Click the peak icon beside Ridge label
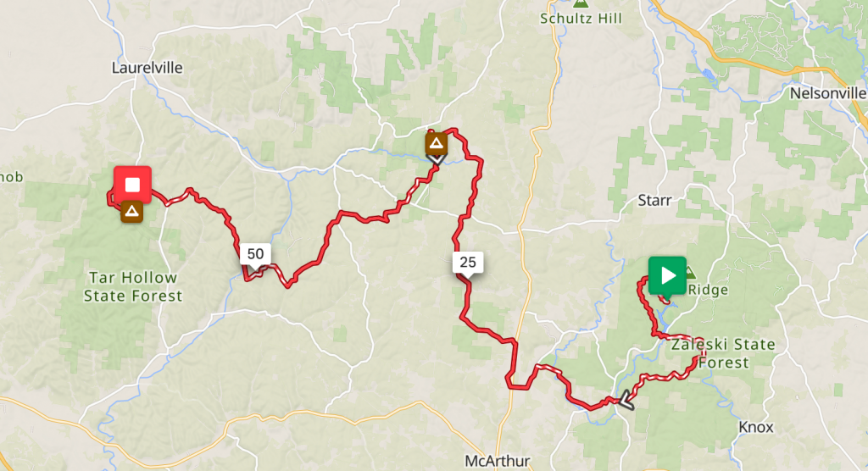868x471 pixels. [690, 272]
